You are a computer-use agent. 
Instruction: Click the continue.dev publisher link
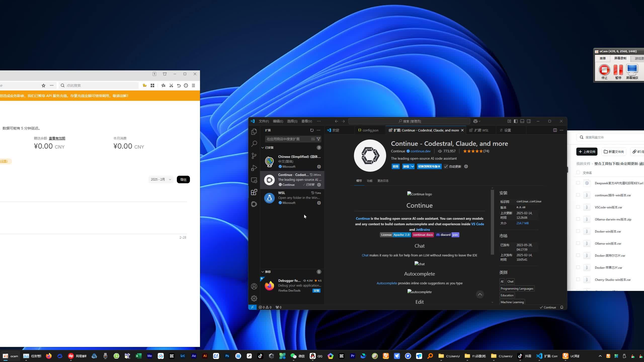point(420,151)
